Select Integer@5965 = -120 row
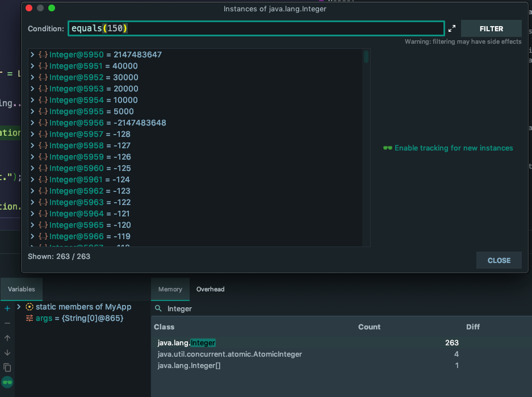The image size is (532, 397). [x=195, y=225]
